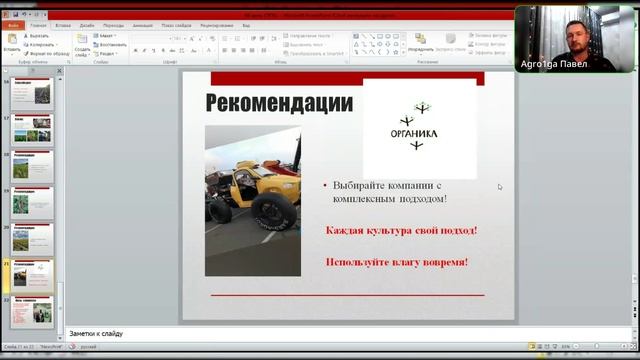Open Контур фигуры shape outline

487,44
